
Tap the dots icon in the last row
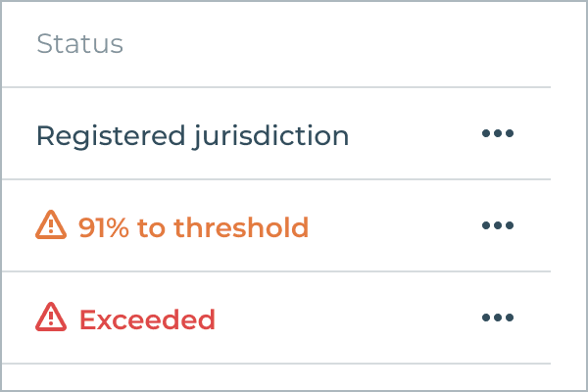(498, 318)
